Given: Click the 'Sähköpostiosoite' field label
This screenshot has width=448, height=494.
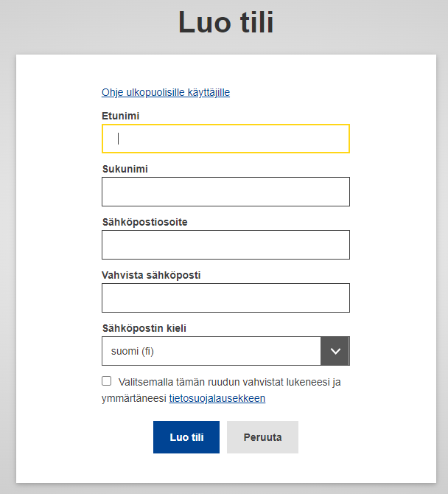Looking at the screenshot, I should [x=144, y=222].
